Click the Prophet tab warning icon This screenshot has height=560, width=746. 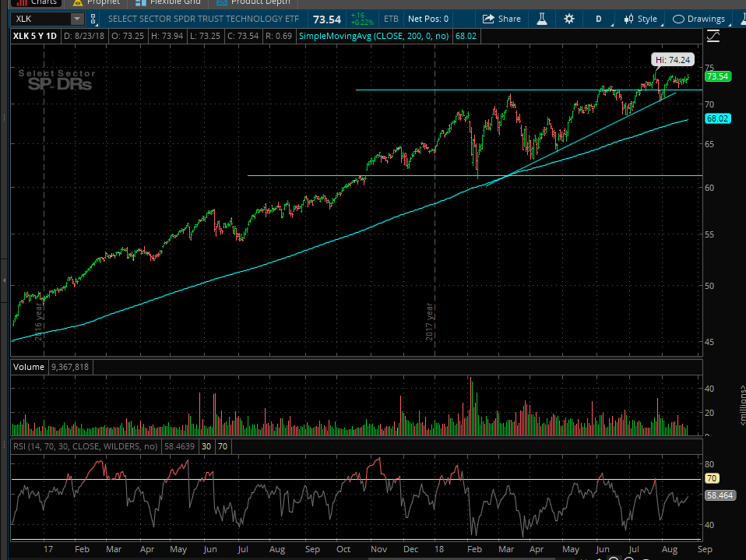point(78,2)
